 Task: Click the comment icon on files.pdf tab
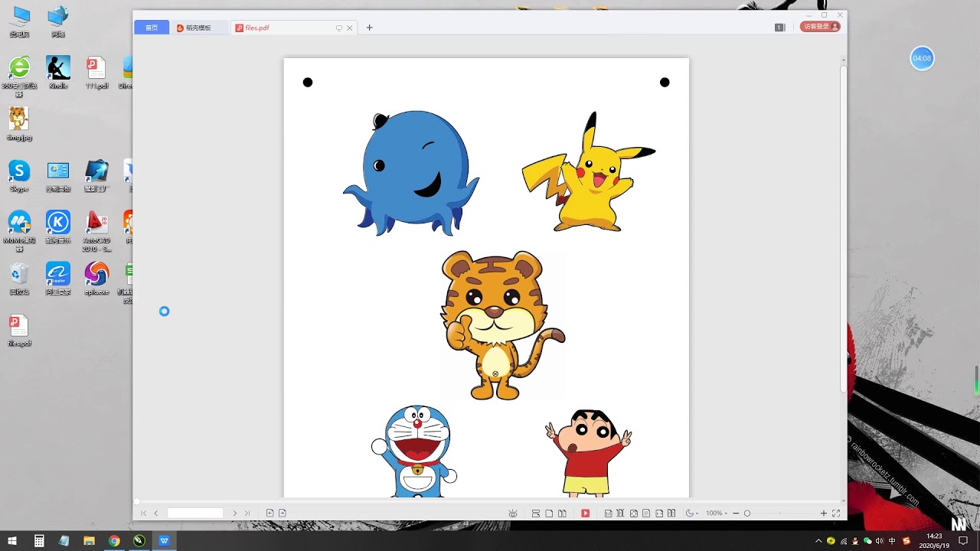[338, 28]
